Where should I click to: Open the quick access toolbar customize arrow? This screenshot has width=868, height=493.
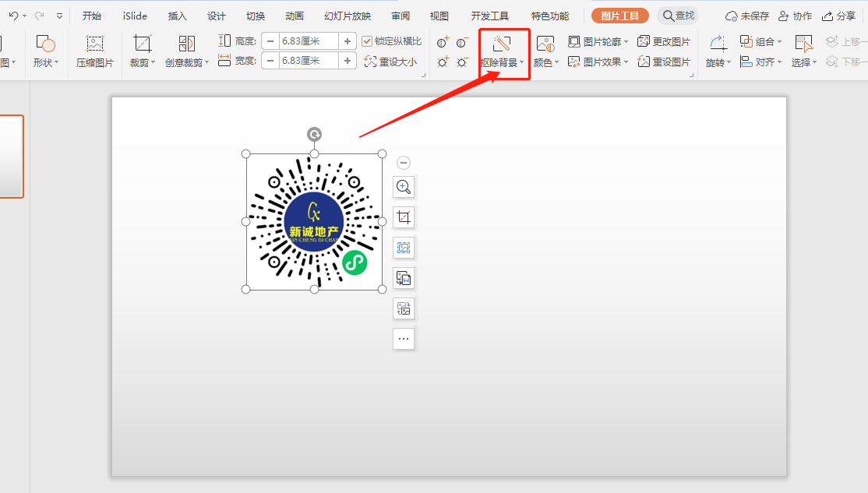pos(59,16)
